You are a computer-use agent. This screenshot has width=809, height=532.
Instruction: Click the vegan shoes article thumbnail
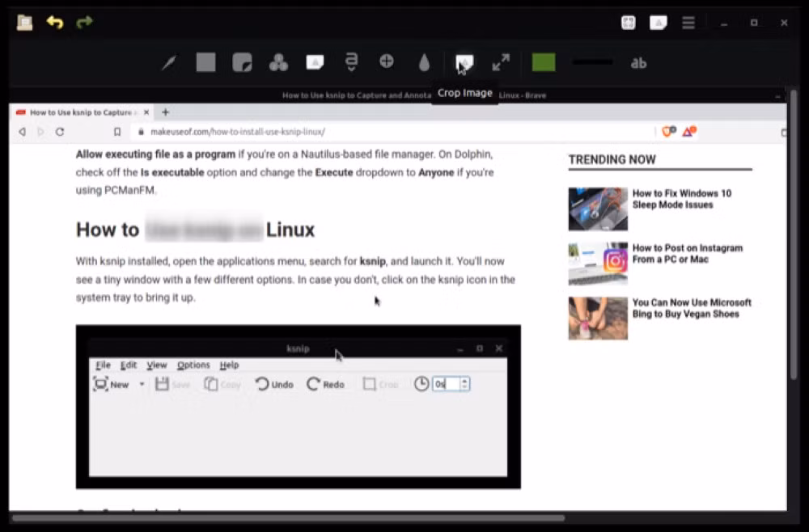coord(598,318)
